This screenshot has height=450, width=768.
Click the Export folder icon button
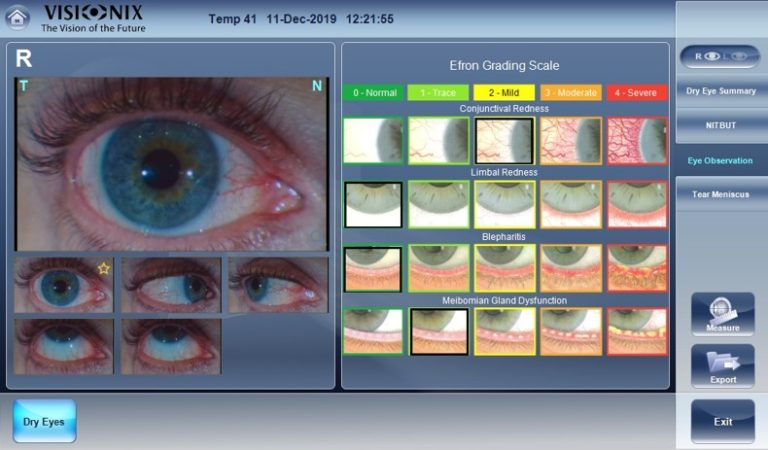click(722, 366)
